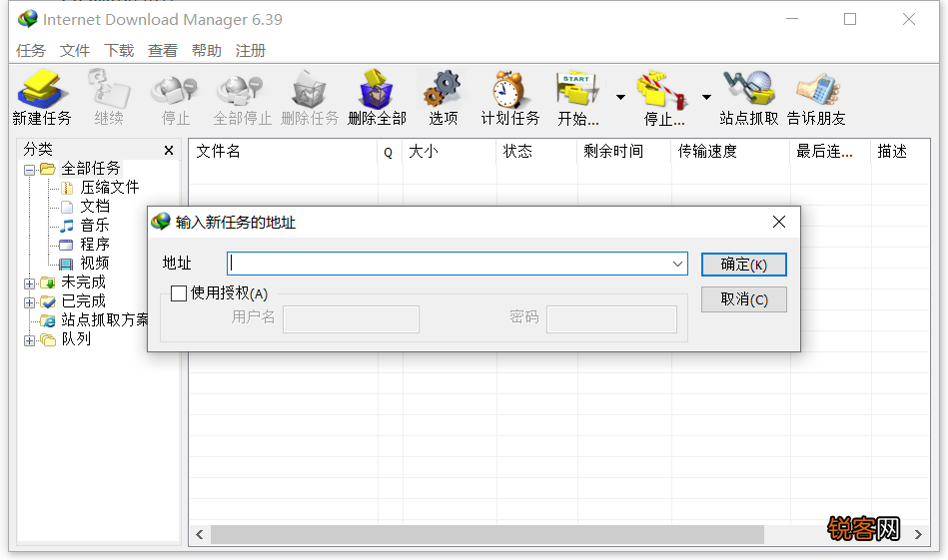Expand the 未完成 tree node
The height and width of the screenshot is (560, 948).
(29, 283)
